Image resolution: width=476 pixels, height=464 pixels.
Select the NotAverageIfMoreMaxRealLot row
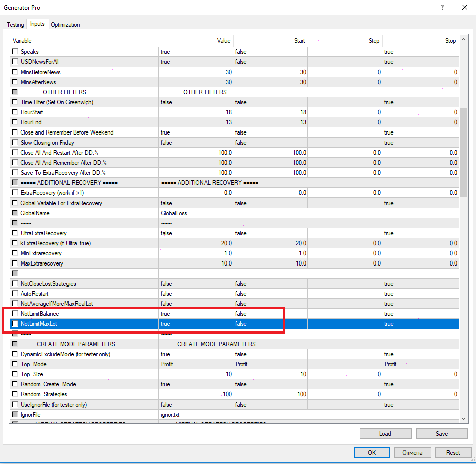tap(234, 304)
